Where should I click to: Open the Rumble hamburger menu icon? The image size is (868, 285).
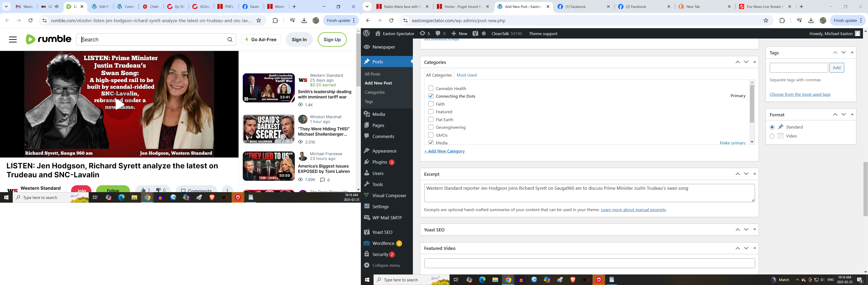tap(13, 39)
